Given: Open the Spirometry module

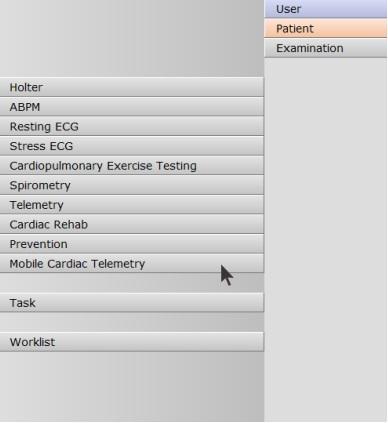Looking at the screenshot, I should pyautogui.click(x=132, y=185).
